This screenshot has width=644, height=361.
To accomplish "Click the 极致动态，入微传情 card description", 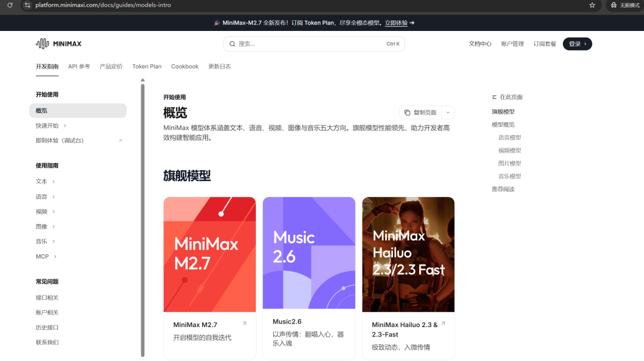I will point(401,347).
